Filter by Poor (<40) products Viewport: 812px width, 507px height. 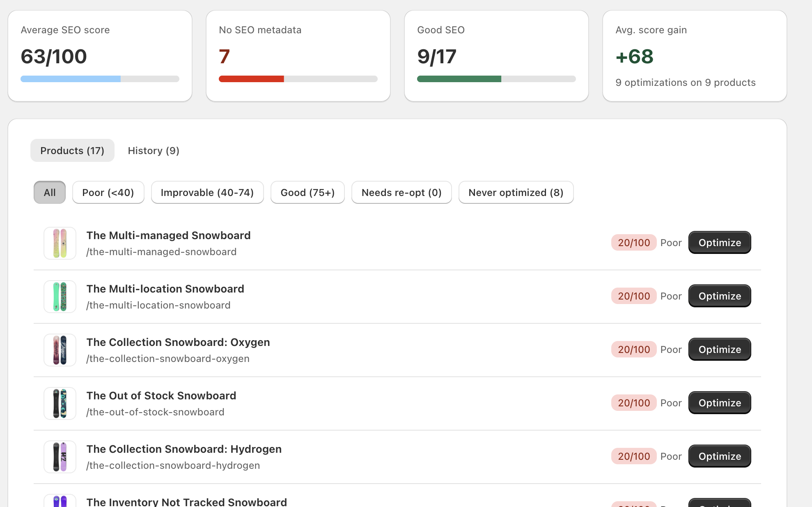108,192
